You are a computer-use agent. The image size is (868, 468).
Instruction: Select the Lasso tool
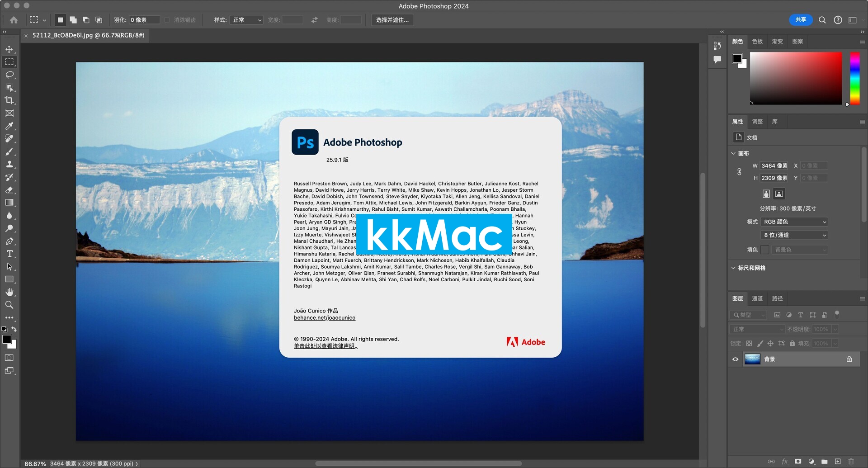9,75
